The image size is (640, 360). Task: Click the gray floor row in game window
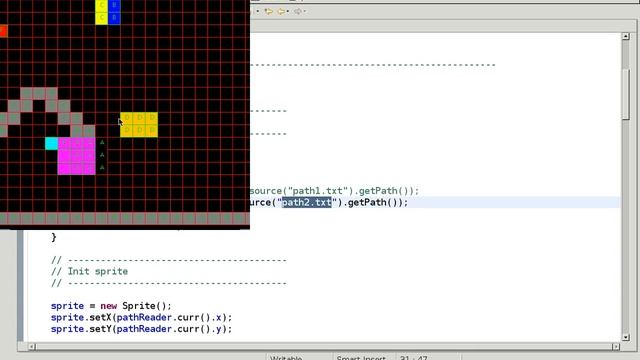[125, 218]
